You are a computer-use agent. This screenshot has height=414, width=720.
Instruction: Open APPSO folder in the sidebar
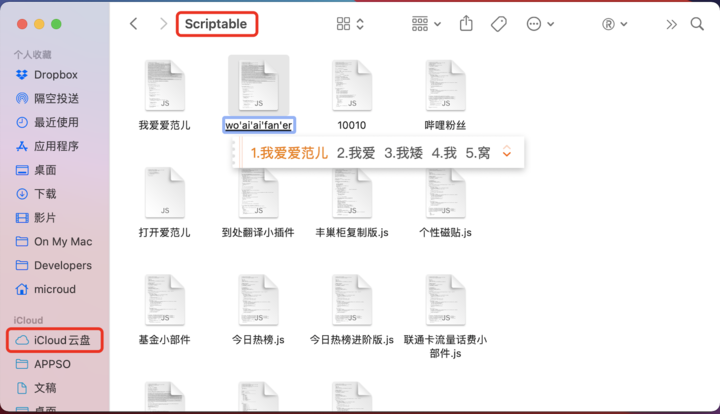point(43,364)
